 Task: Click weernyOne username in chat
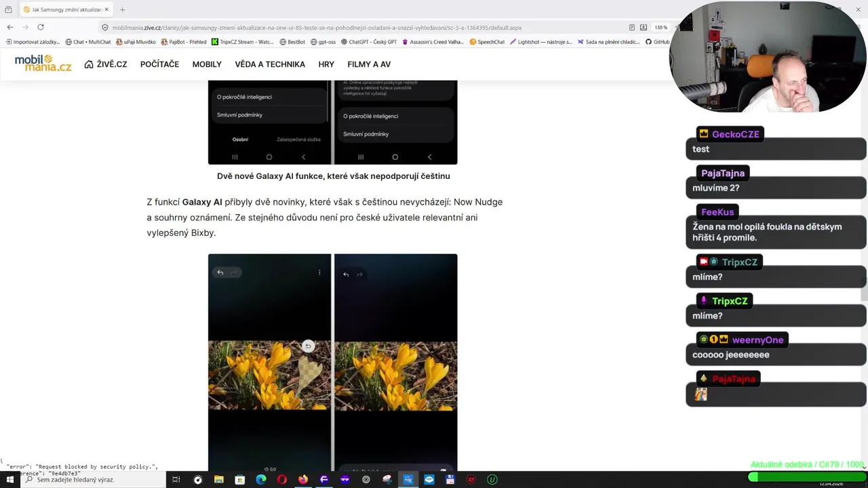coord(757,340)
